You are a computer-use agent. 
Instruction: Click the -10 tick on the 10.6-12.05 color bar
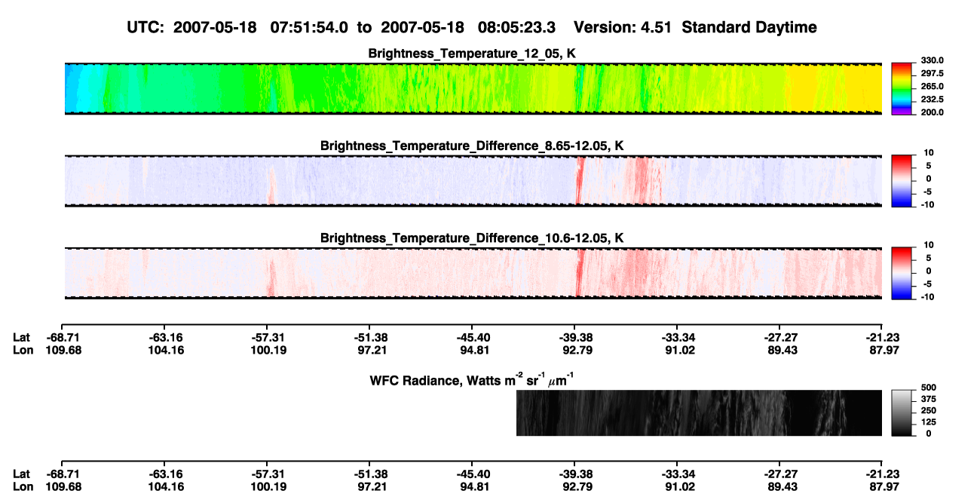927,296
